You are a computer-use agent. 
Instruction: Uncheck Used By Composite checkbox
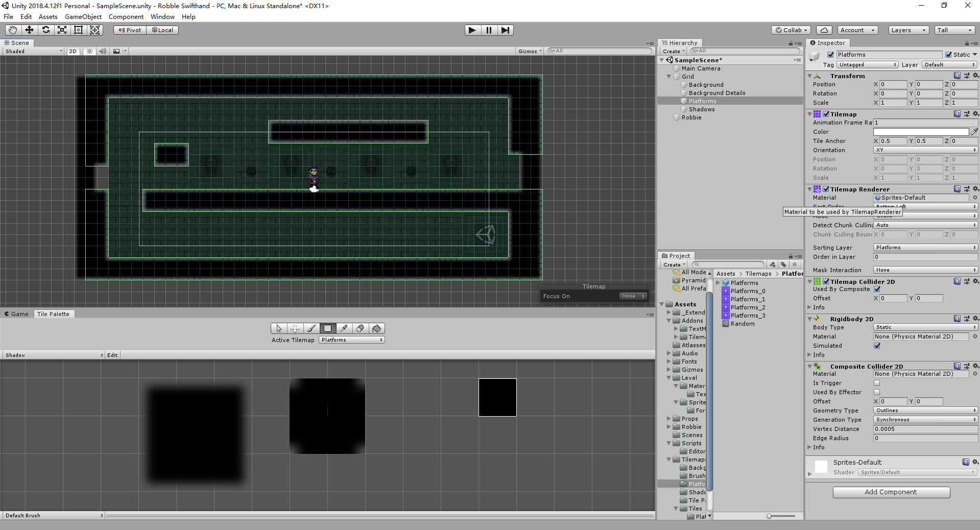click(x=877, y=289)
